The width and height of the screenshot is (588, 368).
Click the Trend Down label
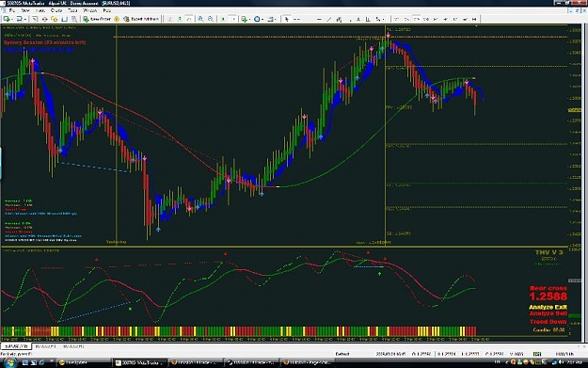point(548,322)
